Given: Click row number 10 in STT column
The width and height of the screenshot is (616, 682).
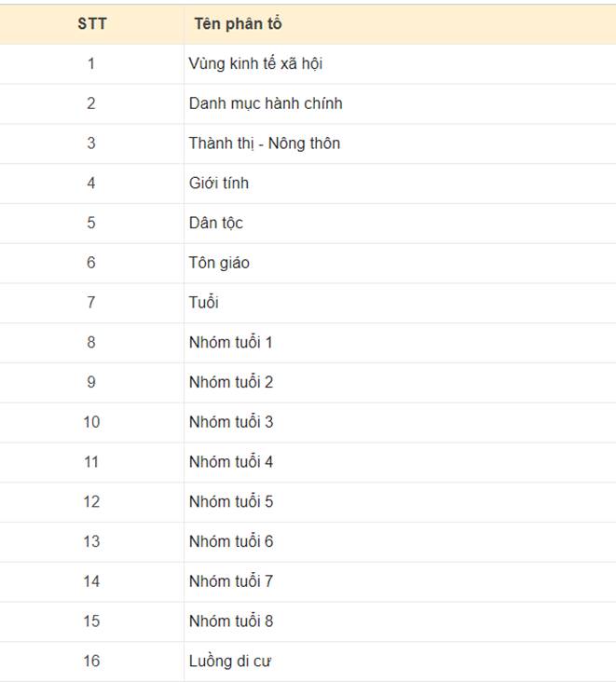Looking at the screenshot, I should click(x=91, y=422).
